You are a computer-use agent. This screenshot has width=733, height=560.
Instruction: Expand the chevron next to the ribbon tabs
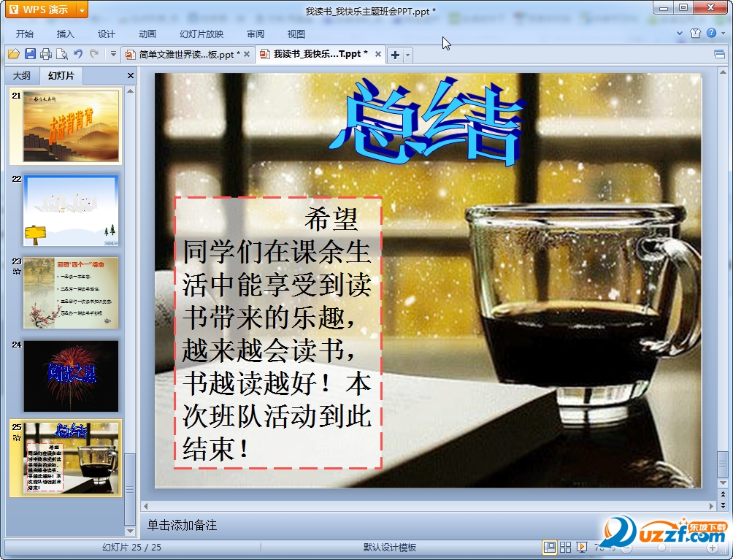679,33
